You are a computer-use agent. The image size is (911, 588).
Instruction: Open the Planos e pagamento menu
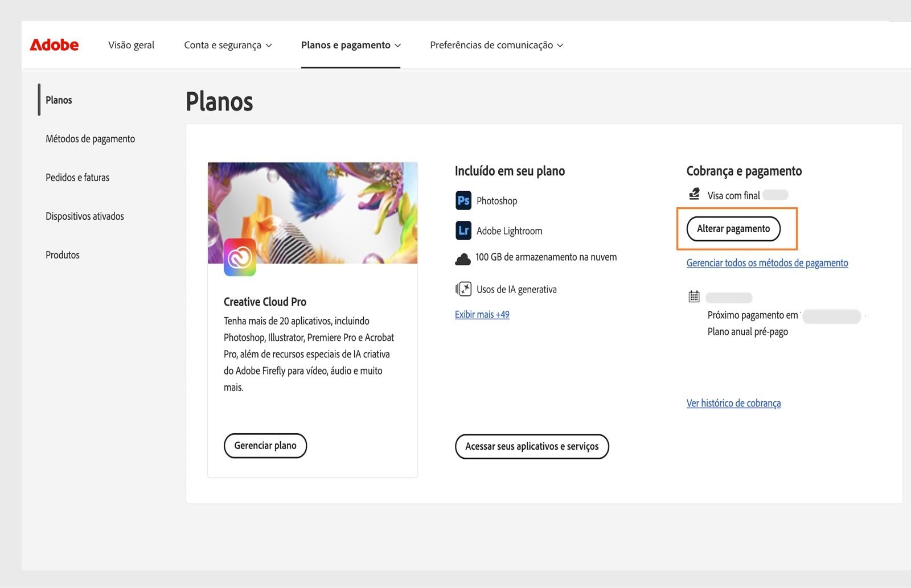[351, 45]
